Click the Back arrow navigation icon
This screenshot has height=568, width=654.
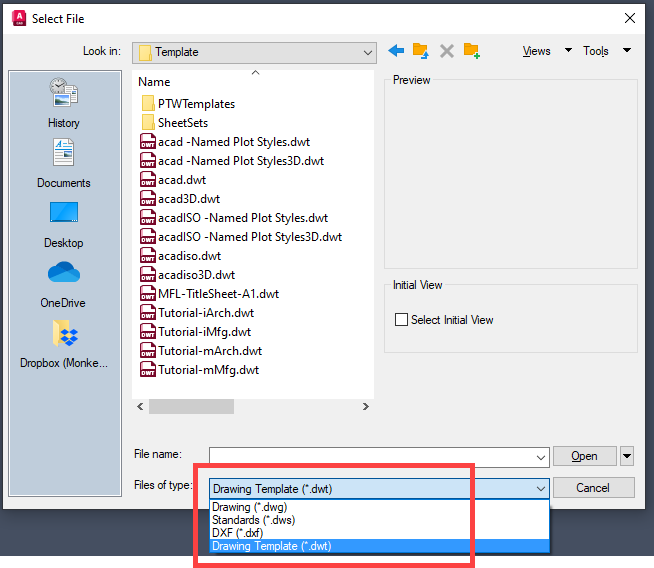pos(396,51)
